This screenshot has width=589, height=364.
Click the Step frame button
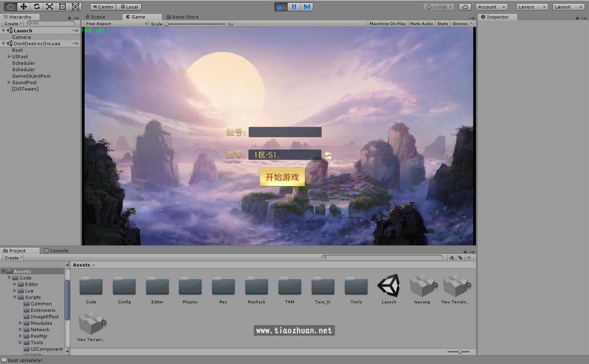[x=307, y=6]
